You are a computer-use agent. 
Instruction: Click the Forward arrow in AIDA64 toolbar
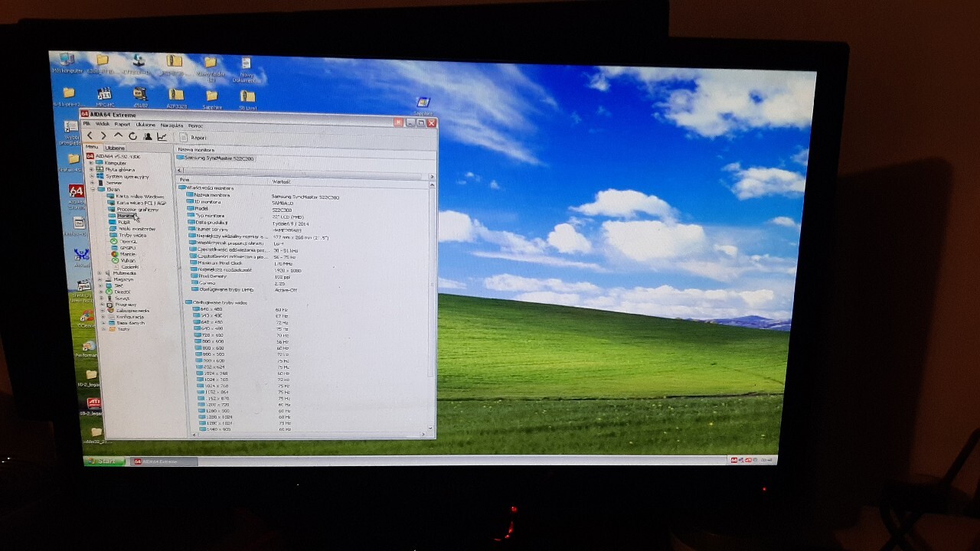103,135
